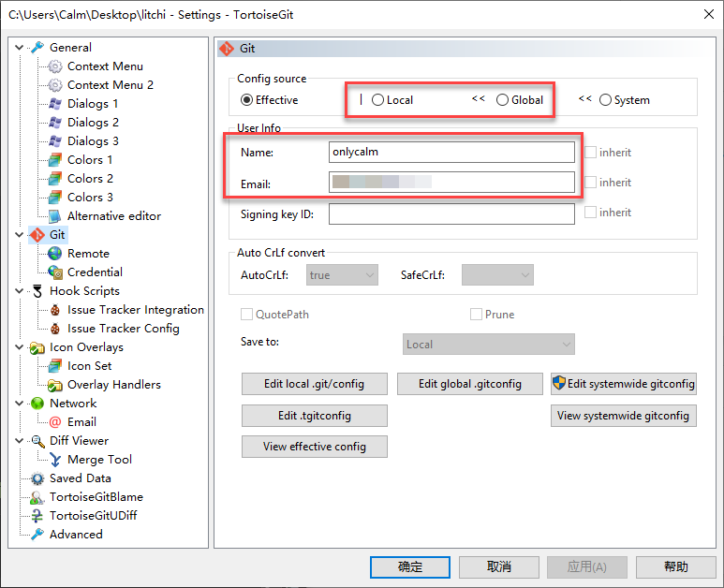This screenshot has height=588, width=724.
Task: Open the Save to dropdown
Action: pyautogui.click(x=489, y=345)
